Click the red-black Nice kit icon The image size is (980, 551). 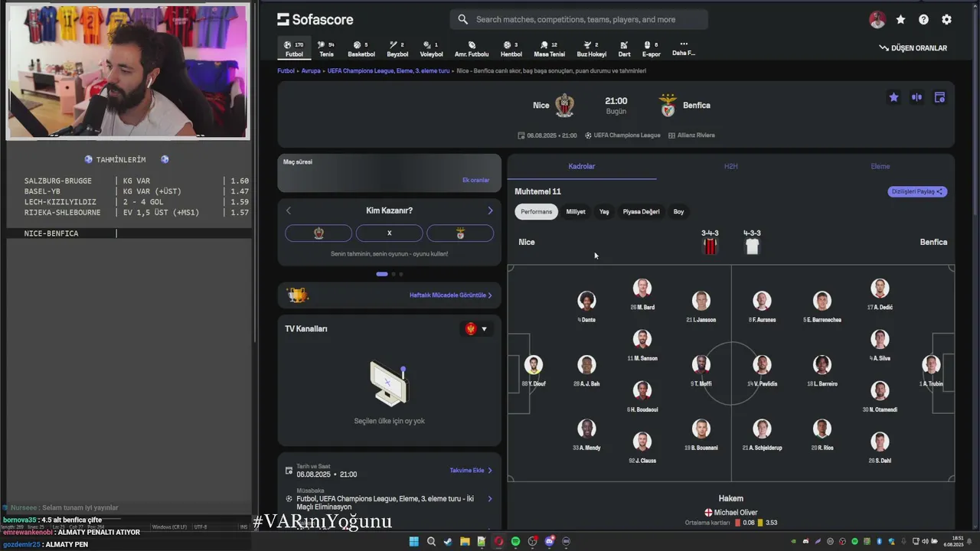710,246
